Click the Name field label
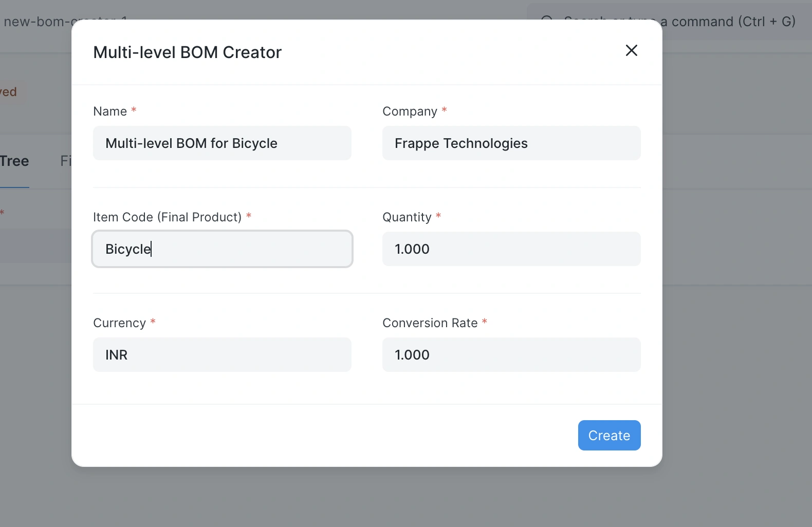The height and width of the screenshot is (527, 812). (110, 111)
